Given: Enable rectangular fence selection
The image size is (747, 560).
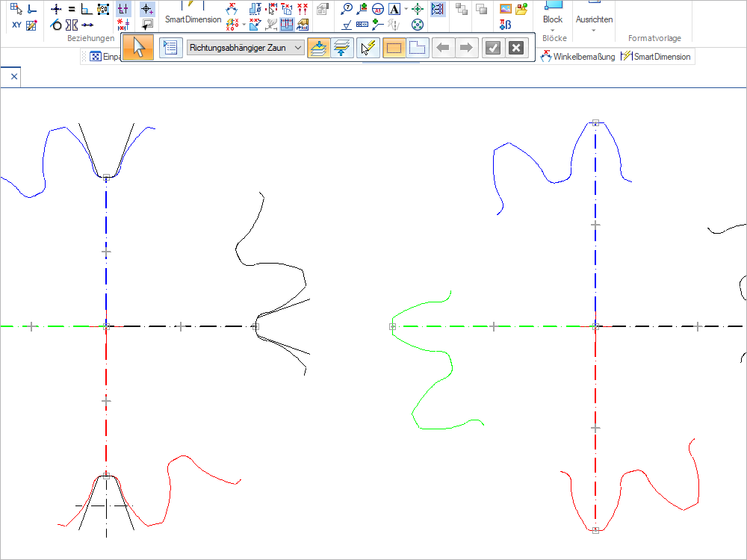Looking at the screenshot, I should pyautogui.click(x=394, y=48).
